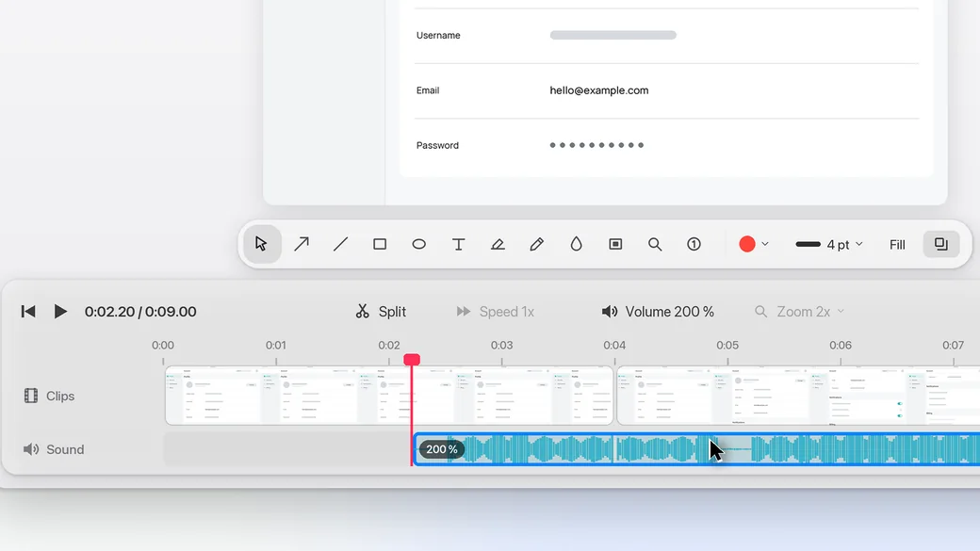
Task: Select the numbered step counter tool
Action: pos(694,244)
